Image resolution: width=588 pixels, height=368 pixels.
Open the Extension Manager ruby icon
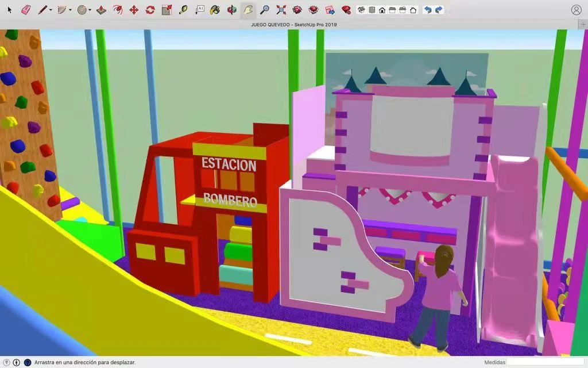pyautogui.click(x=346, y=10)
